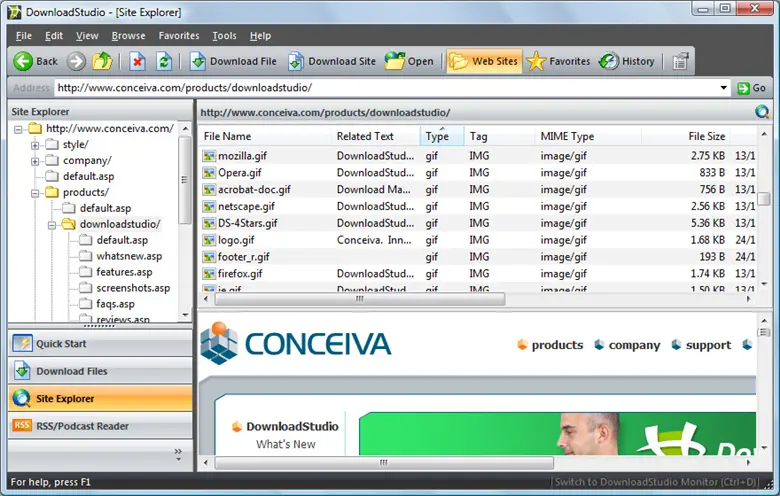Collapse the downloadstudio/ folder node
Screen dimensions: 780x496
coord(52,225)
